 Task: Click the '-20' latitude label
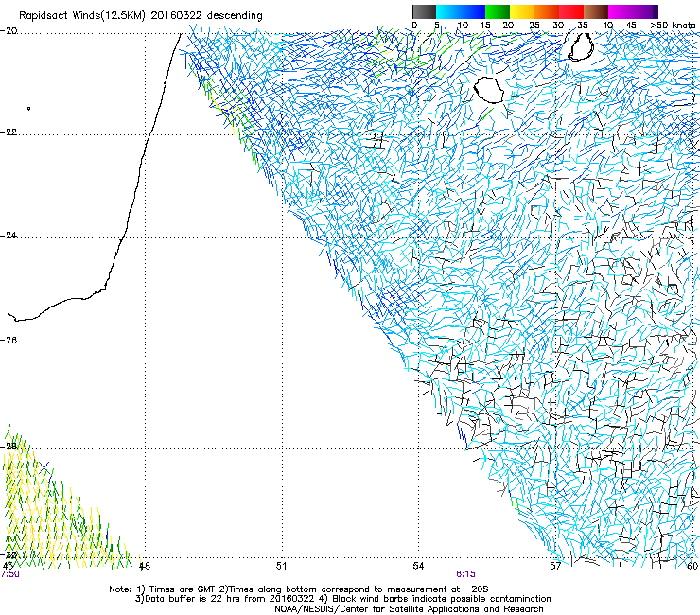pyautogui.click(x=9, y=31)
